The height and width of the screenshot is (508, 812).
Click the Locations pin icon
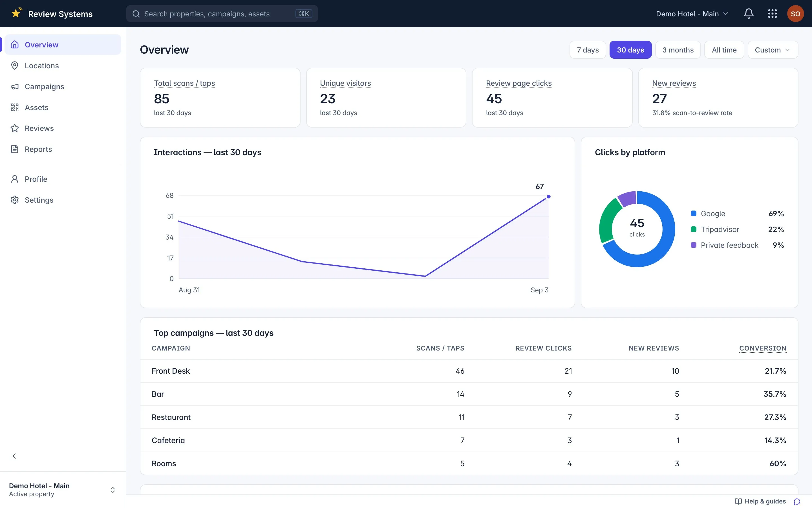[14, 65]
